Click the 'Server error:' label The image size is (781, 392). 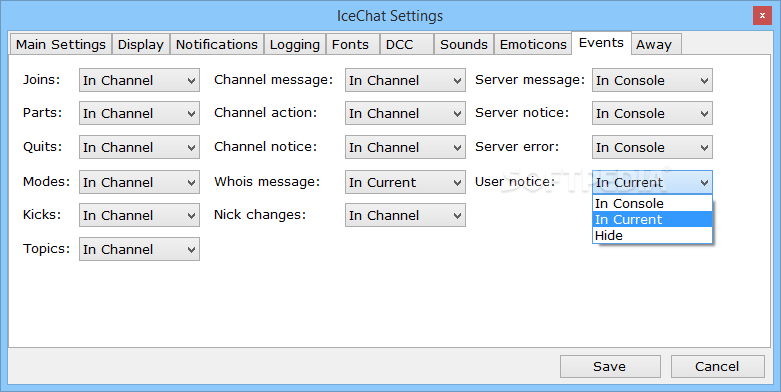pyautogui.click(x=517, y=146)
